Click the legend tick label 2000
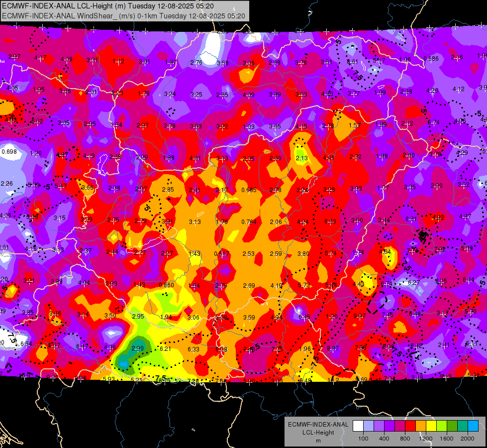Screen dimensions: 487x448 (468, 439)
